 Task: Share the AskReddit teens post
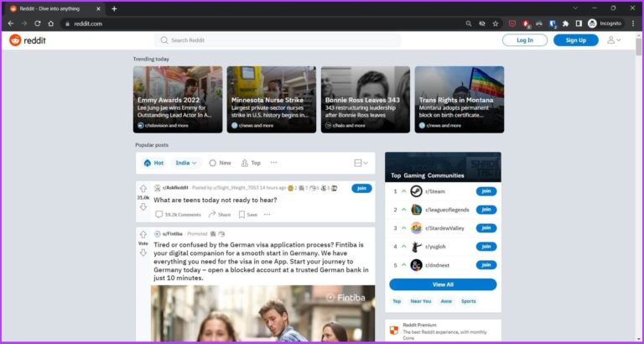[x=220, y=215]
